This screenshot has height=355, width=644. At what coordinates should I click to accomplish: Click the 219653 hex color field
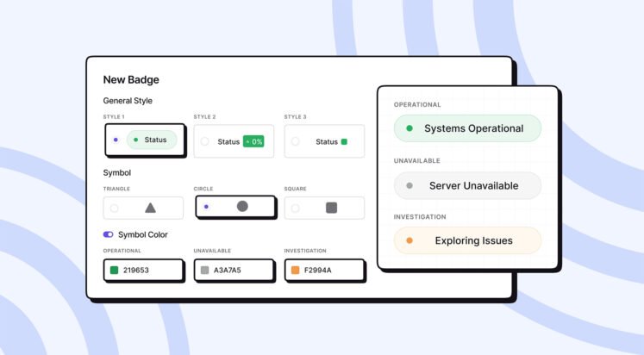[143, 270]
